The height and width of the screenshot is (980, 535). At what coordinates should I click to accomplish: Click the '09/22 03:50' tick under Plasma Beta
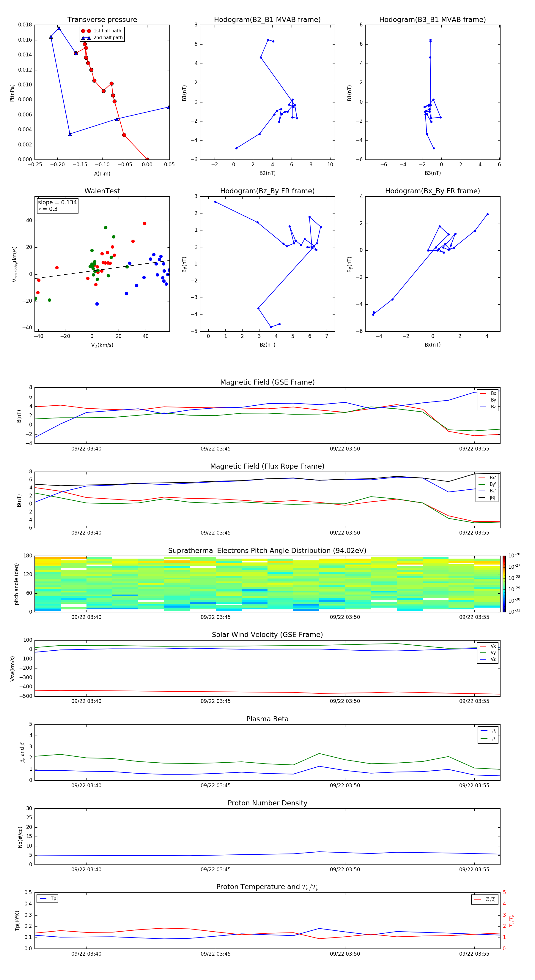tap(344, 785)
